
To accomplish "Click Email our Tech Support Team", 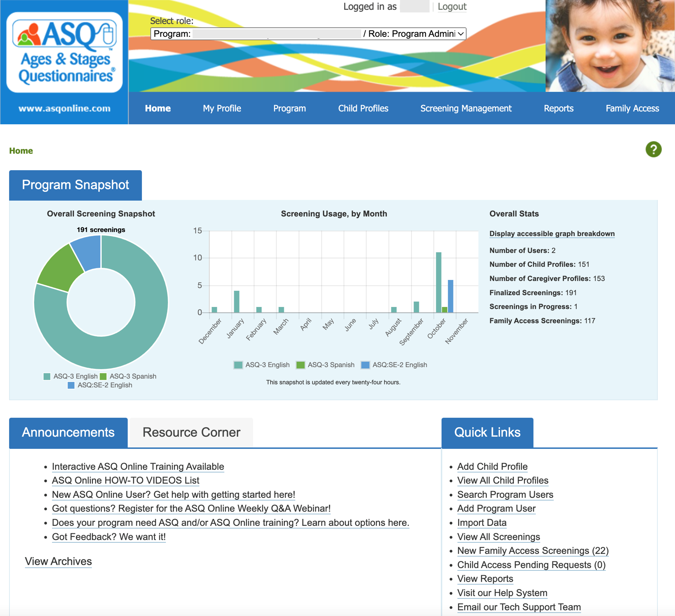I will [519, 607].
